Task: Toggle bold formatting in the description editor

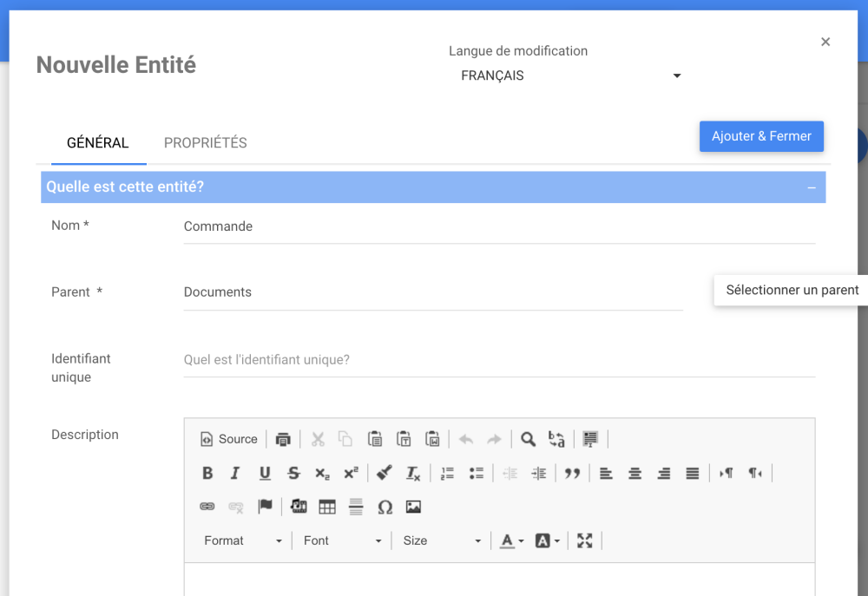Action: [x=207, y=473]
